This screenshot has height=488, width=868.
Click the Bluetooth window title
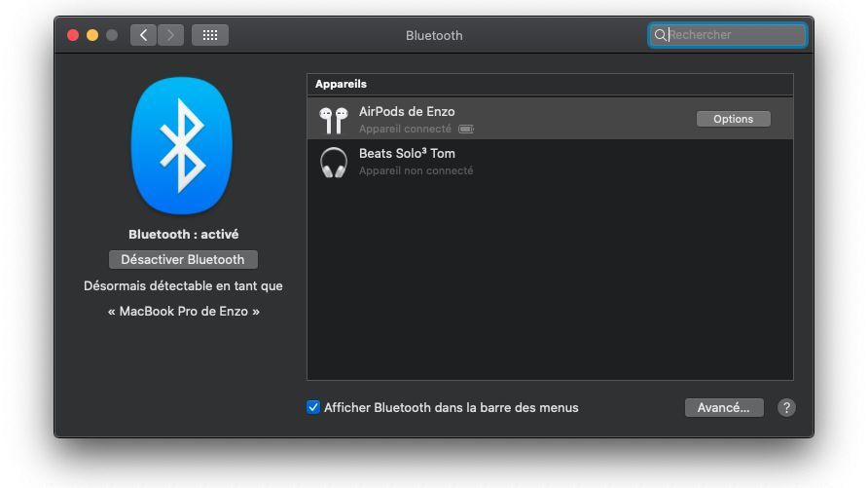tap(434, 35)
